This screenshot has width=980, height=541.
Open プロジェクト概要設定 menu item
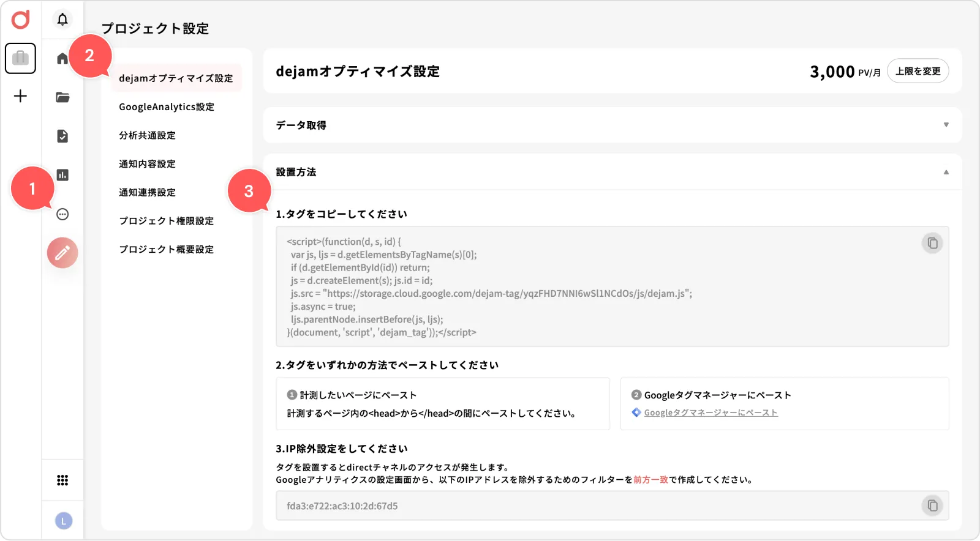point(167,249)
